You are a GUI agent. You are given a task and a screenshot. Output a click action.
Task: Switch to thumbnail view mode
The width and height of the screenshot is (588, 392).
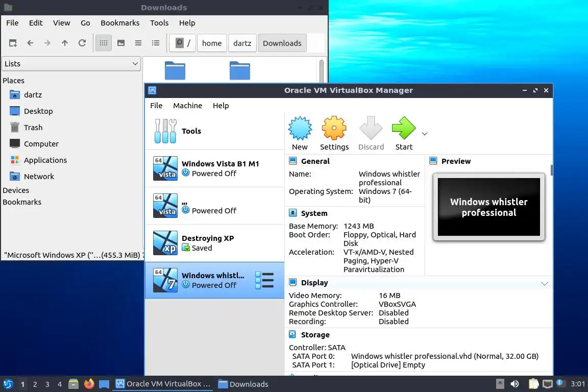tap(121, 43)
